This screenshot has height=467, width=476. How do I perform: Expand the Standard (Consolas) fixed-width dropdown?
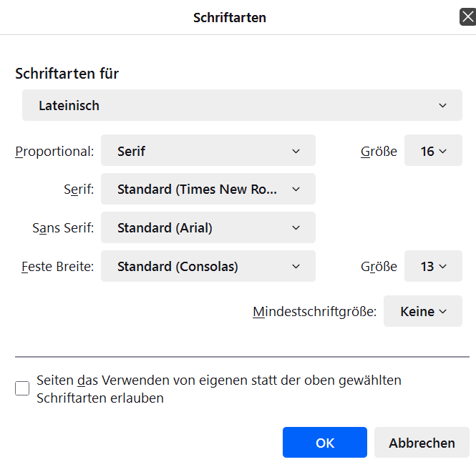tap(208, 267)
